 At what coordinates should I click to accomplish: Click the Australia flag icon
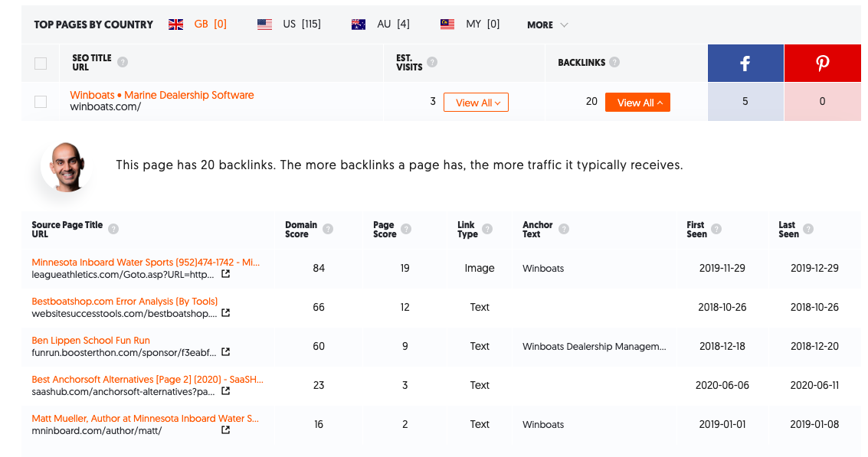[x=359, y=24]
